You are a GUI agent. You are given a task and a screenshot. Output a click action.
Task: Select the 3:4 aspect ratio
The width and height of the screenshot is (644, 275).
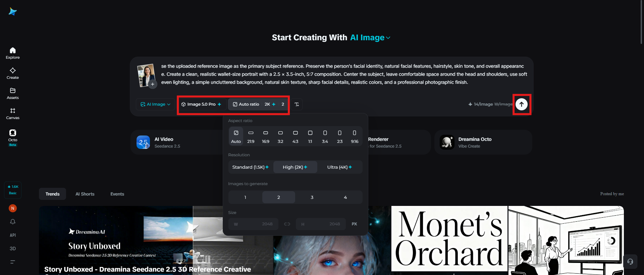pyautogui.click(x=325, y=136)
